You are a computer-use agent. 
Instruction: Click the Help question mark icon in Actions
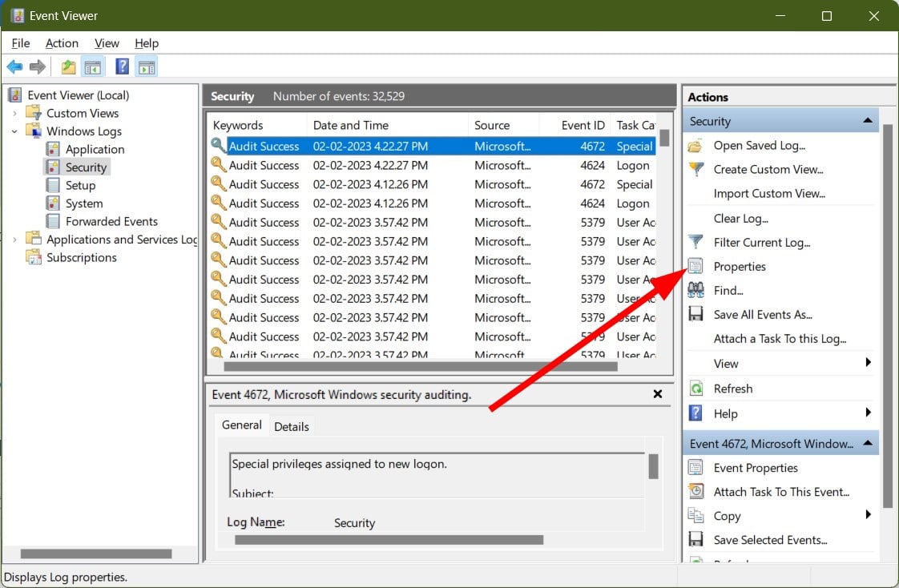click(695, 413)
